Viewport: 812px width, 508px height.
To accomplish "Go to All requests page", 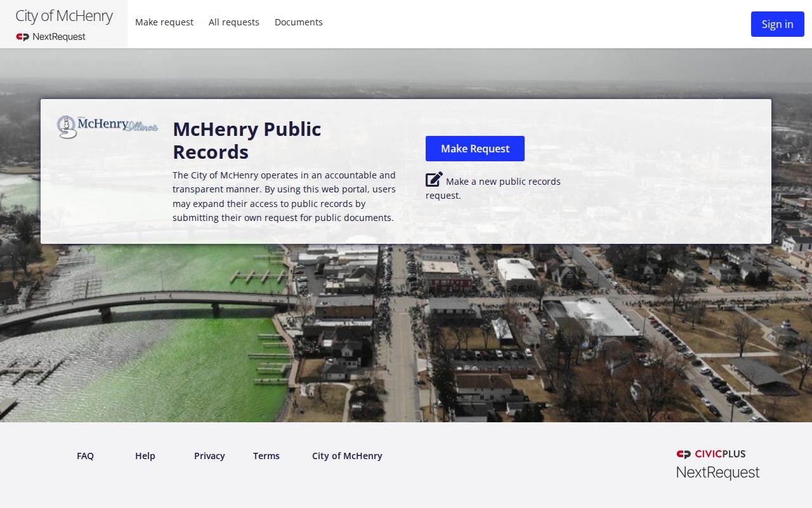I will [x=234, y=22].
